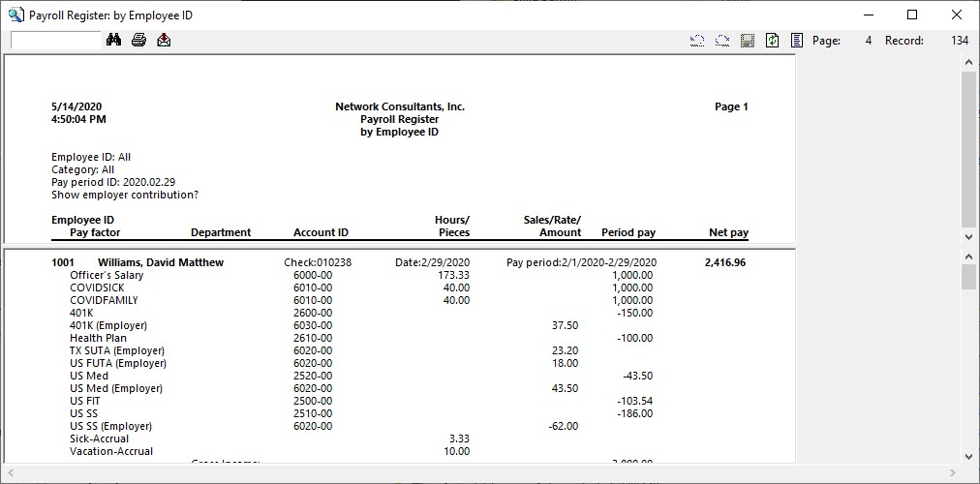Click the COVIDFAMILY pay factor
The width and height of the screenshot is (980, 484).
(104, 300)
